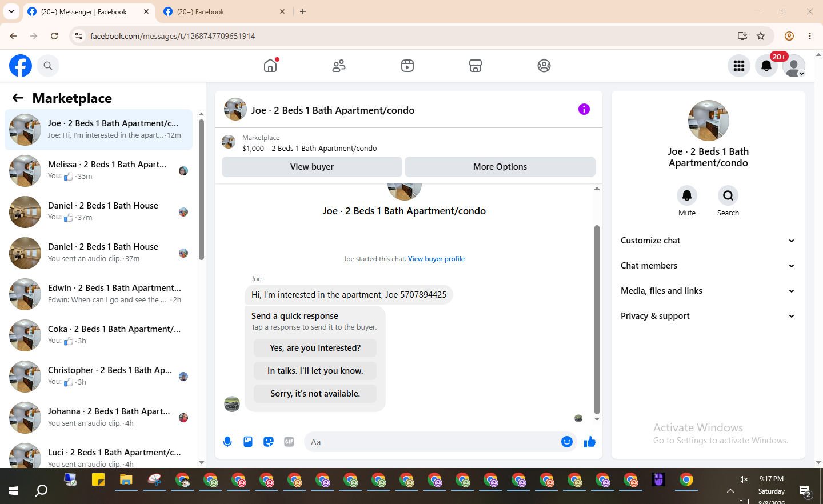Click the Facebook search magnifier icon
823x504 pixels.
tap(48, 66)
